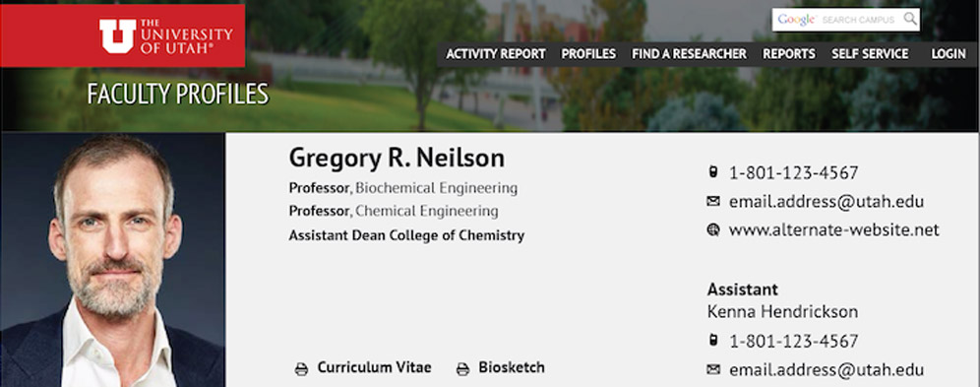The image size is (980, 387).
Task: Click the search magnifier icon
Action: pyautogui.click(x=910, y=20)
